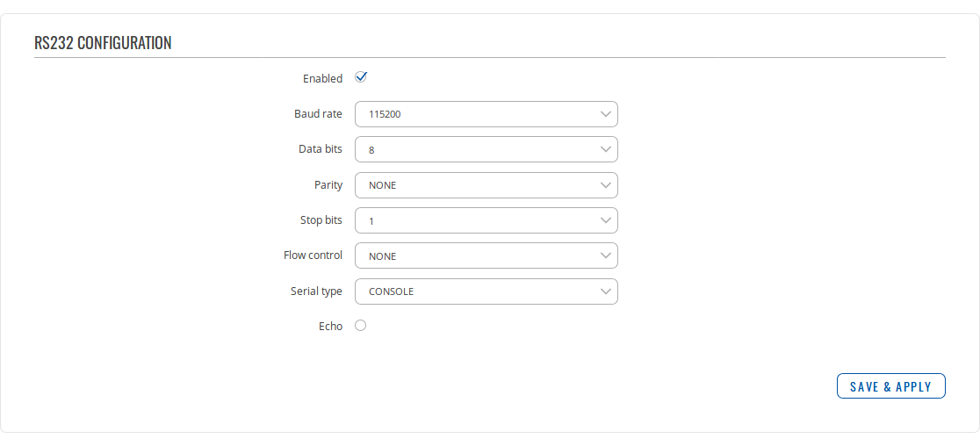Click the RS232 Configuration section heading
Viewport: 980px width, 446px height.
click(x=103, y=43)
